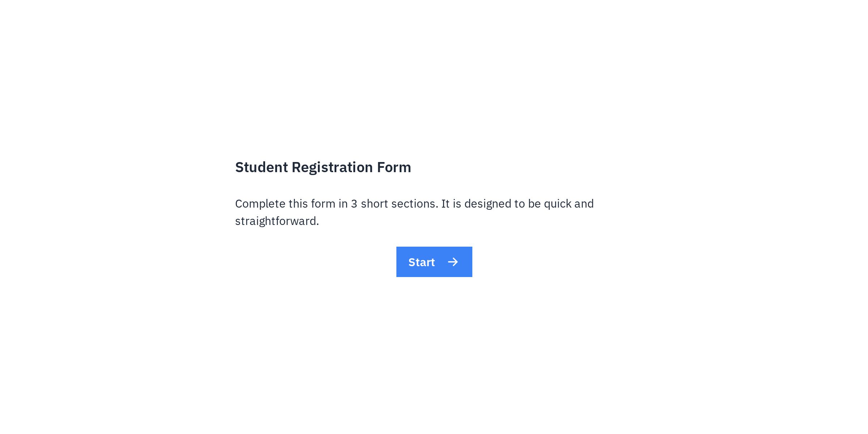The height and width of the screenshot is (434, 868).
Task: Click the word 'sections' in the description
Action: 414,204
